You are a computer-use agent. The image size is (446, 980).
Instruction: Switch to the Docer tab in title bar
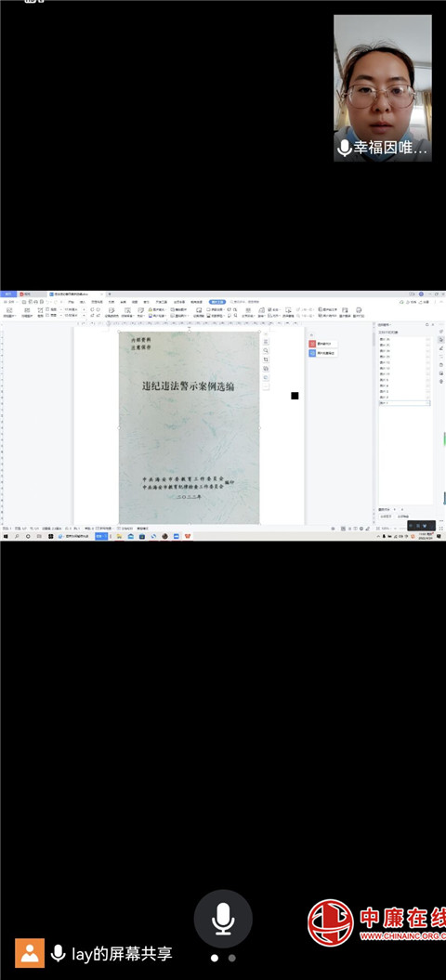tap(27, 294)
